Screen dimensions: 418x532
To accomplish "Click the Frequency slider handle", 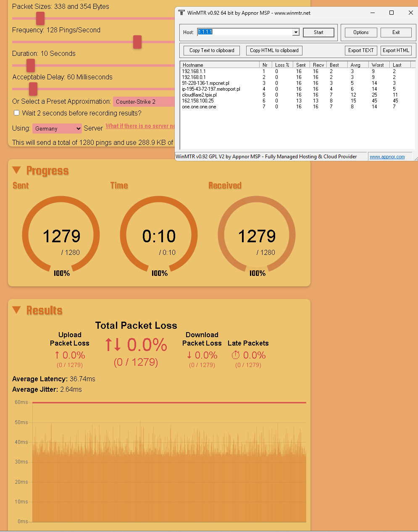I will click(137, 42).
